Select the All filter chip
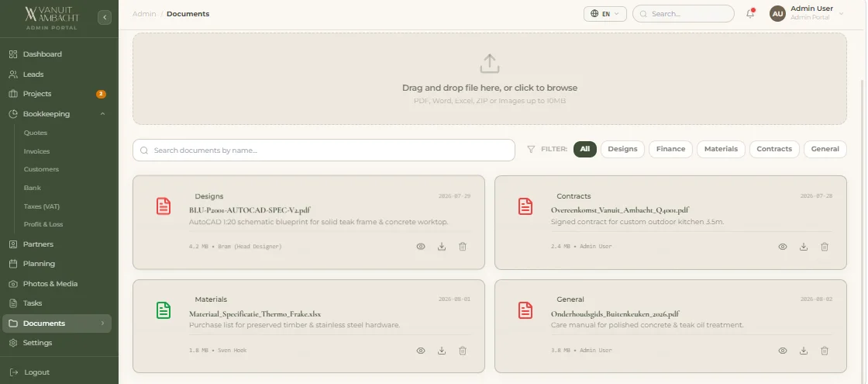The width and height of the screenshot is (868, 384). click(x=585, y=149)
